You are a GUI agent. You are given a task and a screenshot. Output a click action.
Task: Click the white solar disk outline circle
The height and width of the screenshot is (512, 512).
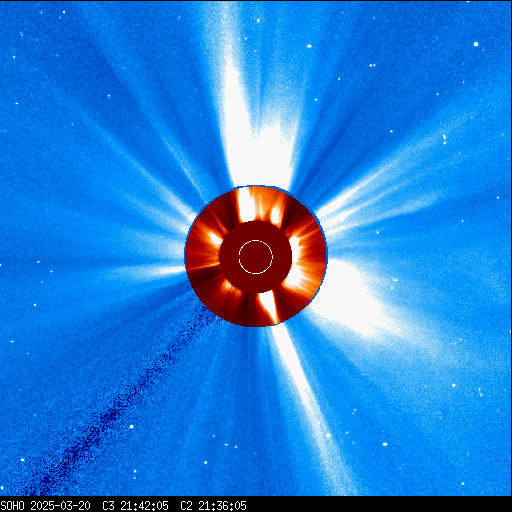256,257
